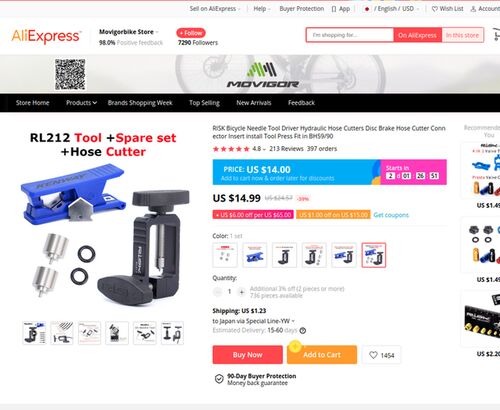
Task: Click the store QR code image
Action: point(70,74)
